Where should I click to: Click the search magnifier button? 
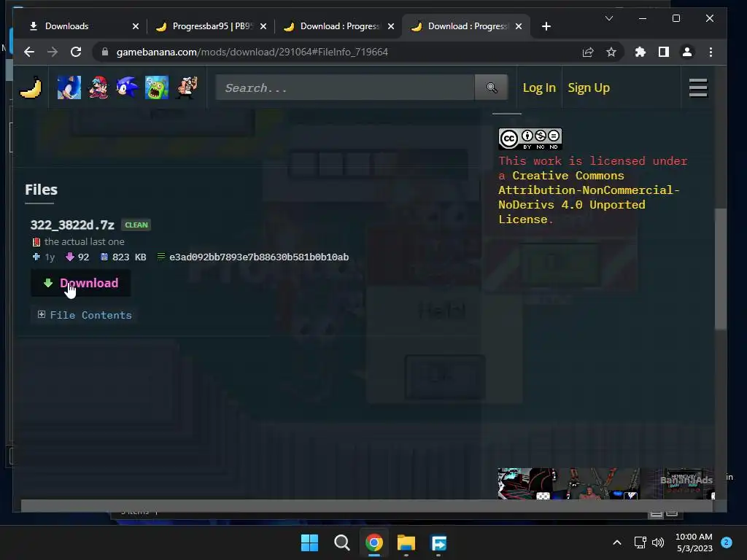(x=491, y=87)
